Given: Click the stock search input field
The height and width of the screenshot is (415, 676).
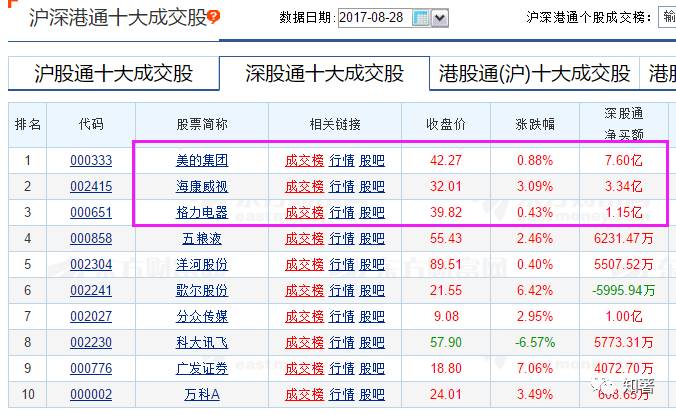Looking at the screenshot, I should pos(667,17).
